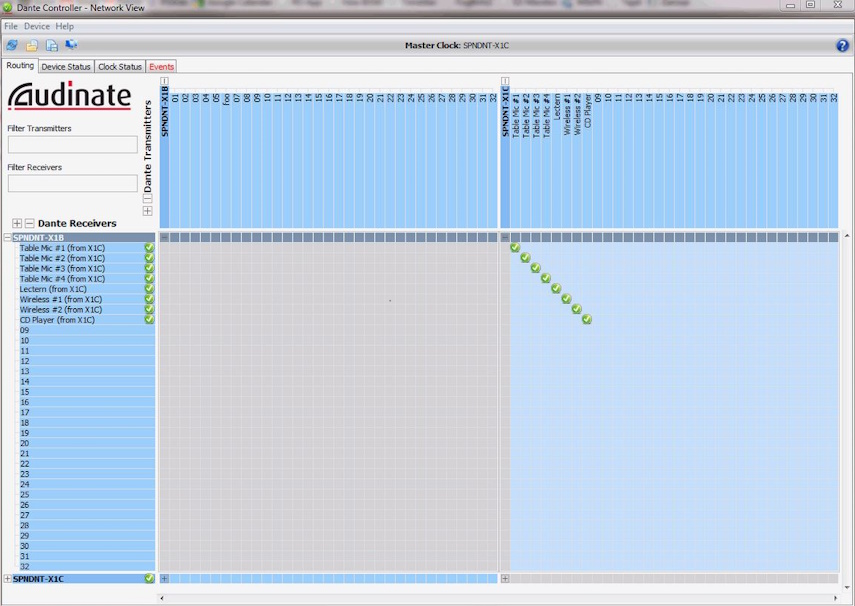Toggle subscription Table Mic #1 crosspoint in matrix
The width and height of the screenshot is (855, 606).
(x=515, y=248)
